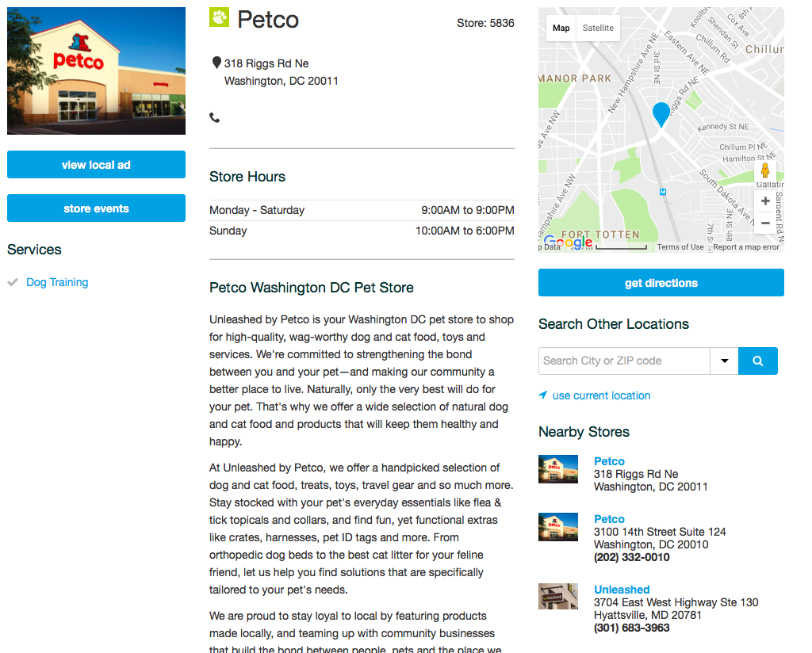Click the Report a map error link

pyautogui.click(x=745, y=247)
